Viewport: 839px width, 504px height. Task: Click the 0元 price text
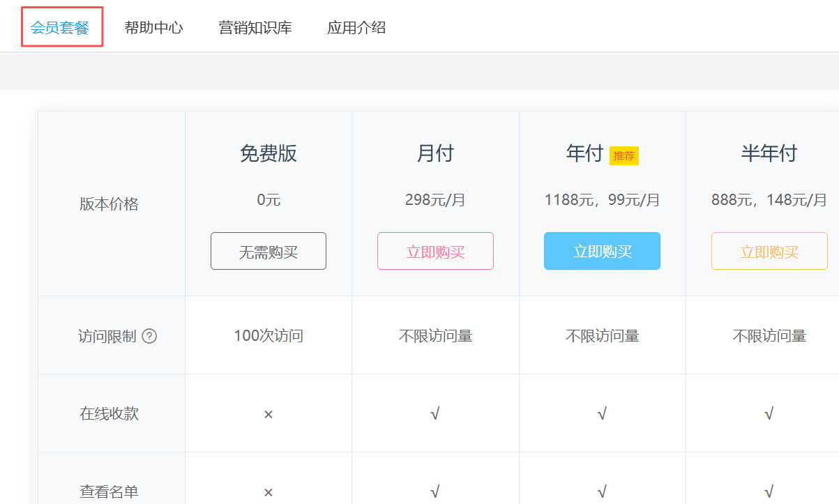click(x=269, y=200)
